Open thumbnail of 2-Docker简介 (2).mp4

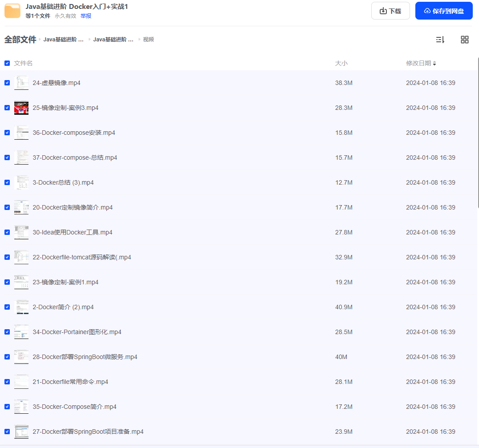coord(21,307)
